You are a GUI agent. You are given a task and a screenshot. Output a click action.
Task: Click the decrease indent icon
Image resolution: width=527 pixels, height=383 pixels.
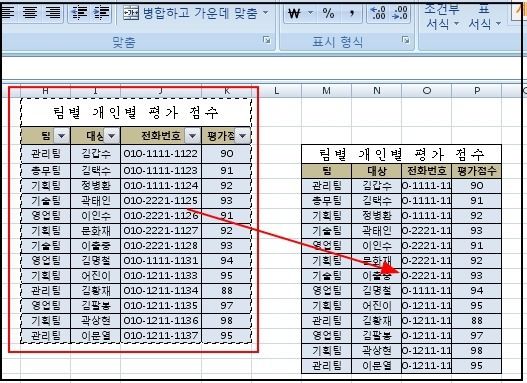(x=79, y=13)
